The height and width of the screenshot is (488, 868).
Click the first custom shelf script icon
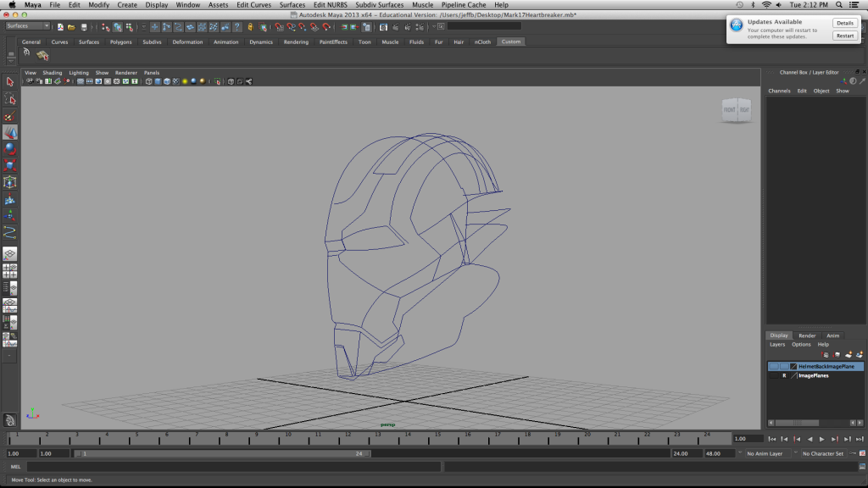[26, 53]
